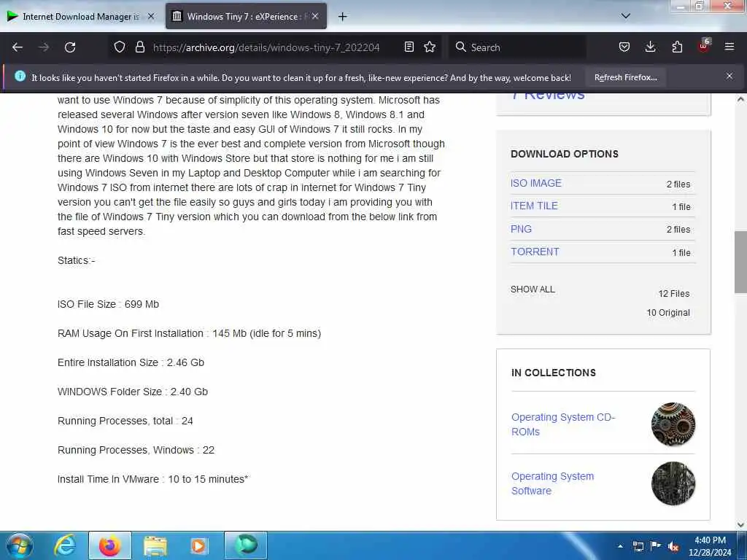This screenshot has width=747, height=560.
Task: Close the Windows Tiny 7 tab
Action: tap(315, 16)
